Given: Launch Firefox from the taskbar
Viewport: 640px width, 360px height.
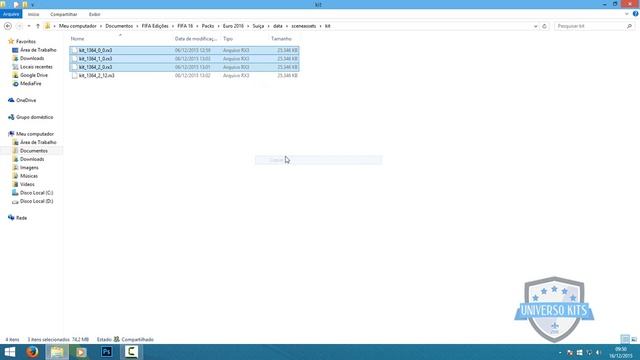Looking at the screenshot, I should pos(32,352).
